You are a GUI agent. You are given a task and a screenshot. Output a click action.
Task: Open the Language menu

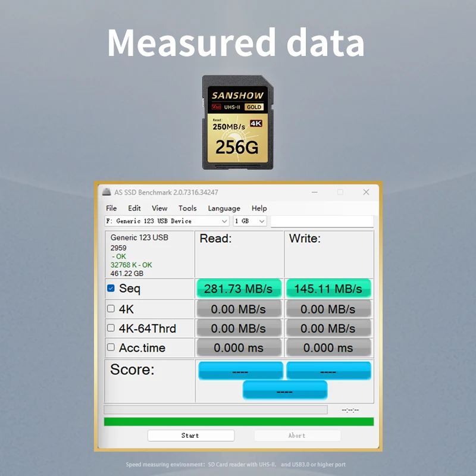click(224, 208)
